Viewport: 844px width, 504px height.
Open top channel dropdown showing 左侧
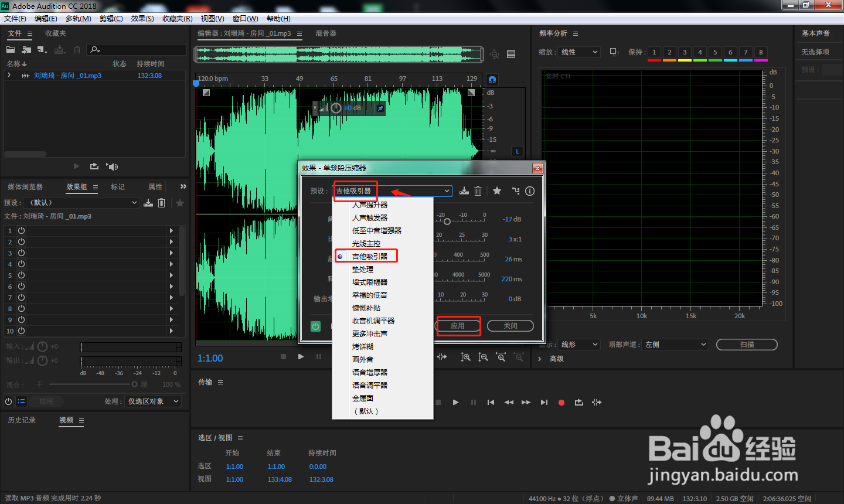click(675, 345)
